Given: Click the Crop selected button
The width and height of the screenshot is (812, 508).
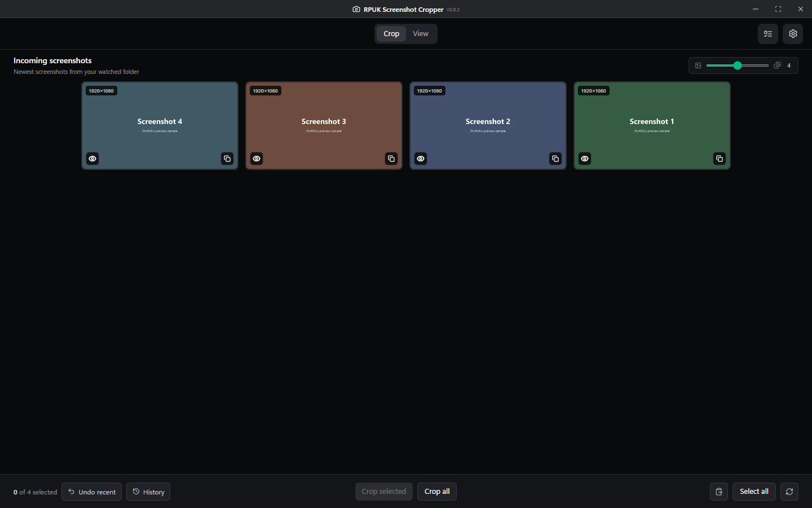Looking at the screenshot, I should 384,492.
